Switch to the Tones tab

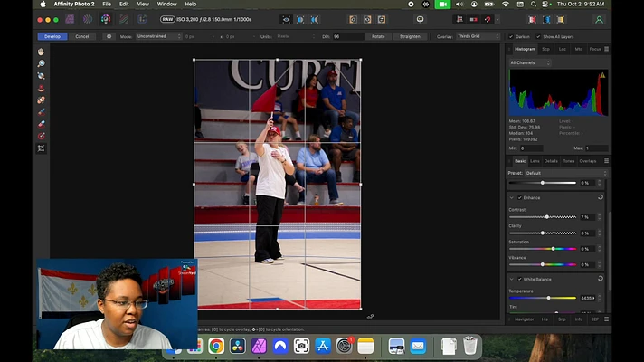[x=568, y=161]
